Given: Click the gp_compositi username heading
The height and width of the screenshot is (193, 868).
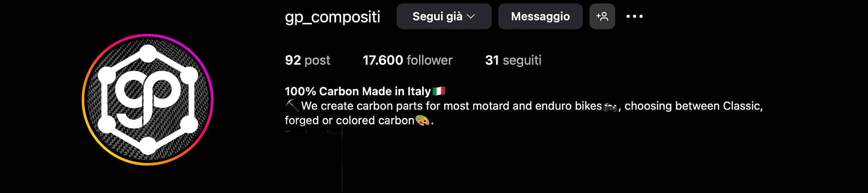Looking at the screenshot, I should pos(332,17).
